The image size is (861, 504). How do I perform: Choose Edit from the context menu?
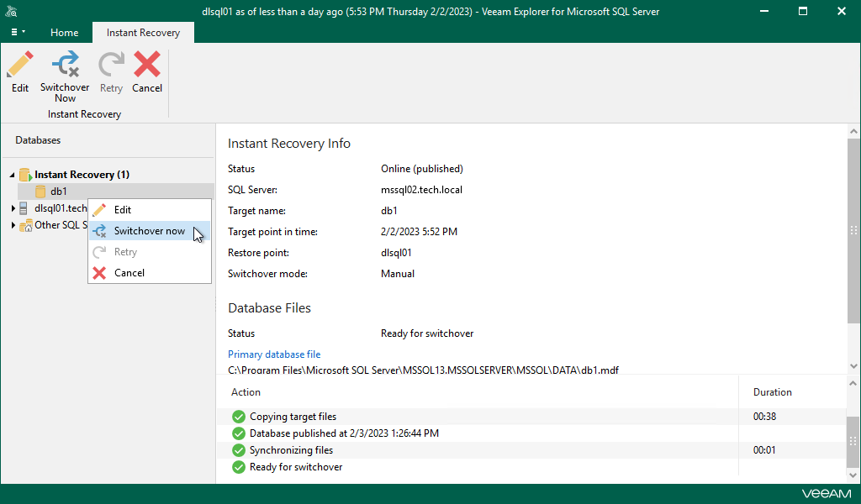(x=150, y=210)
